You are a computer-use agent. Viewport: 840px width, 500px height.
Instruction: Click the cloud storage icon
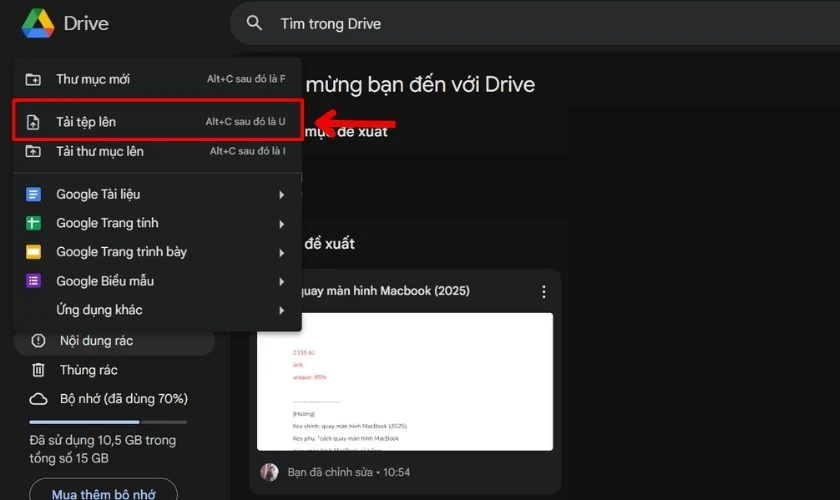pos(38,399)
